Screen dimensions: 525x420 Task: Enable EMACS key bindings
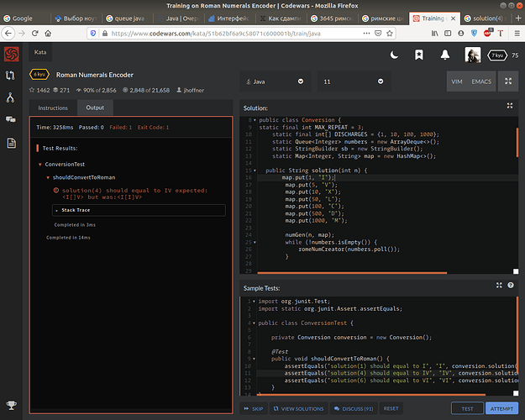point(481,81)
